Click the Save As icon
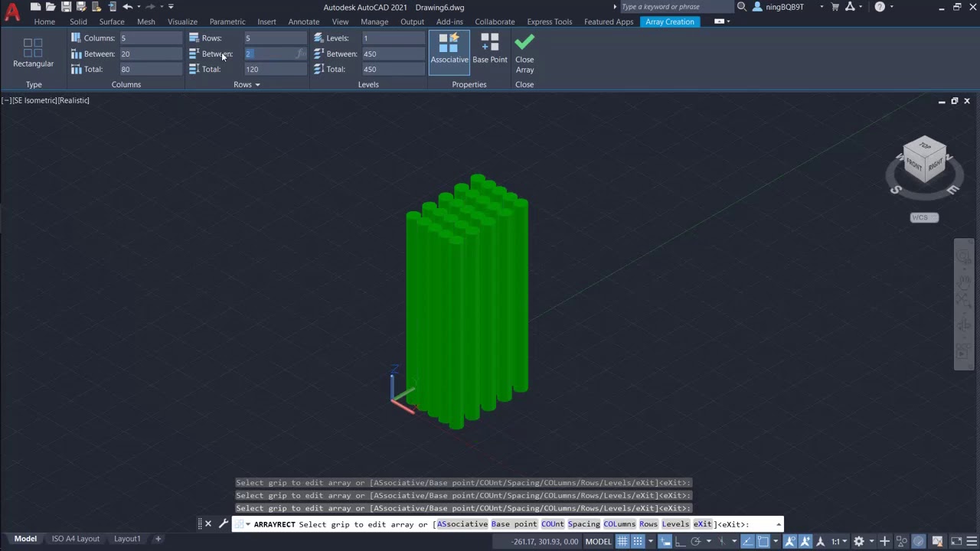 [81, 7]
